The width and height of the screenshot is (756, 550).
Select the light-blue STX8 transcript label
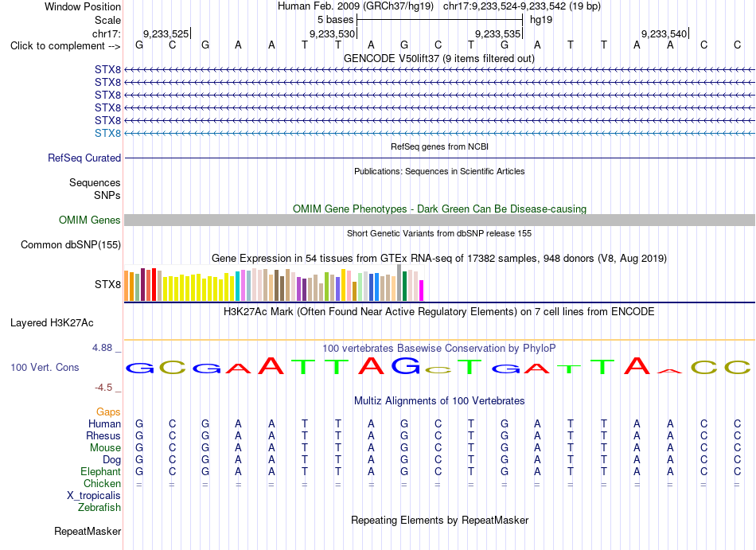[107, 133]
